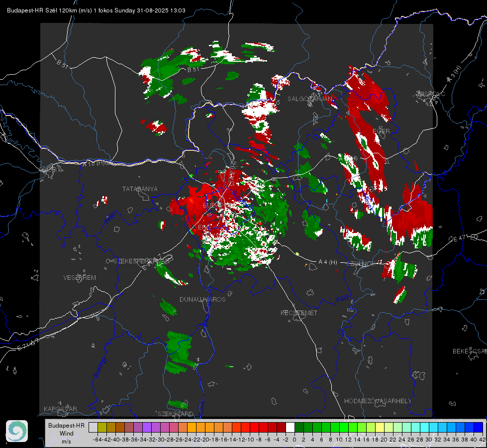
Task: Select the purple swatch above the -34 label
Action: pyautogui.click(x=147, y=427)
